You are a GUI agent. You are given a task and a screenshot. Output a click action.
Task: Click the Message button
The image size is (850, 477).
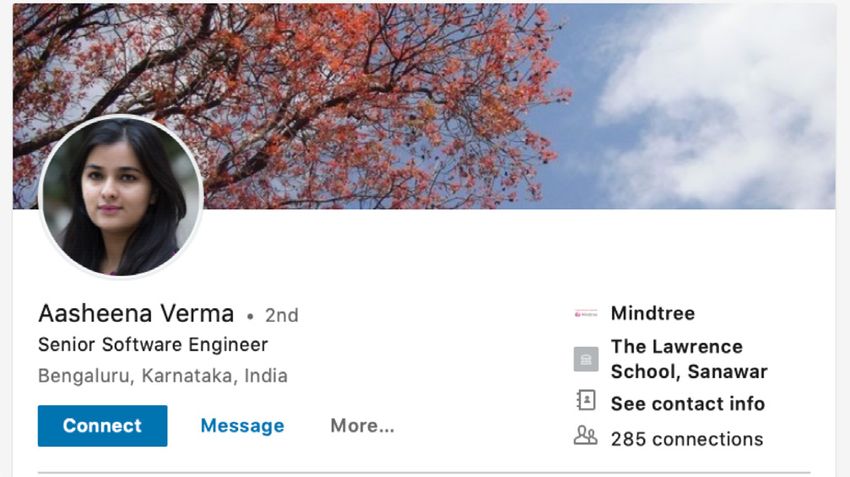(x=242, y=426)
